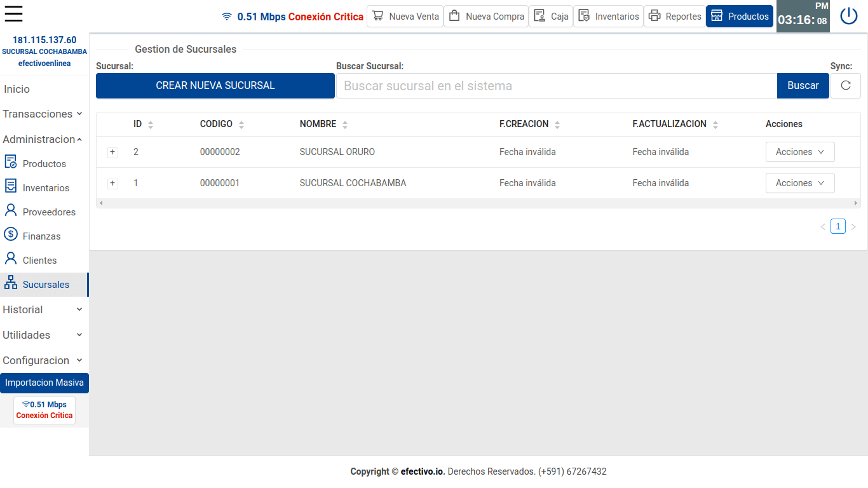Click the Buscar button
Screen dimensions: 868x488
click(803, 86)
